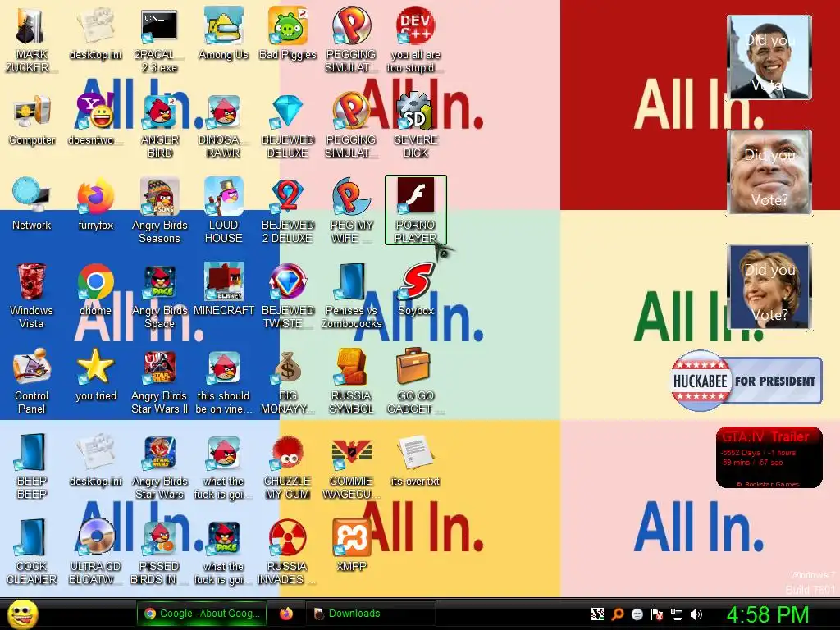Open the volume speaker tray icon
Screen dimensions: 840x630
pyautogui.click(x=696, y=614)
